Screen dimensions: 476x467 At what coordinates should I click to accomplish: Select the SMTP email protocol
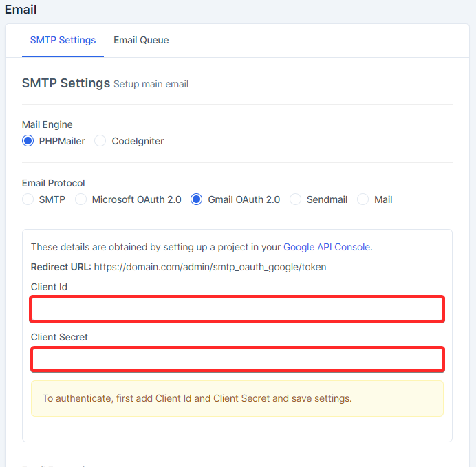pos(28,199)
